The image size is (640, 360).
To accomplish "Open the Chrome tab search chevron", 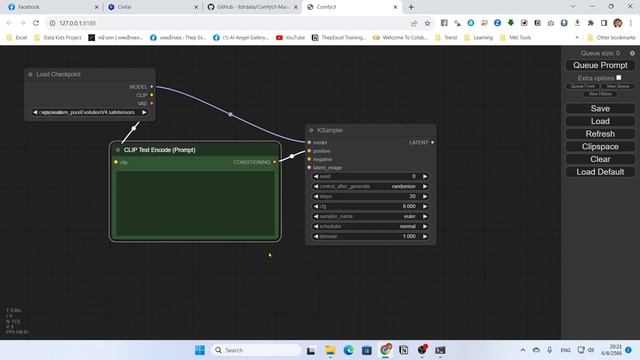I will [x=573, y=7].
